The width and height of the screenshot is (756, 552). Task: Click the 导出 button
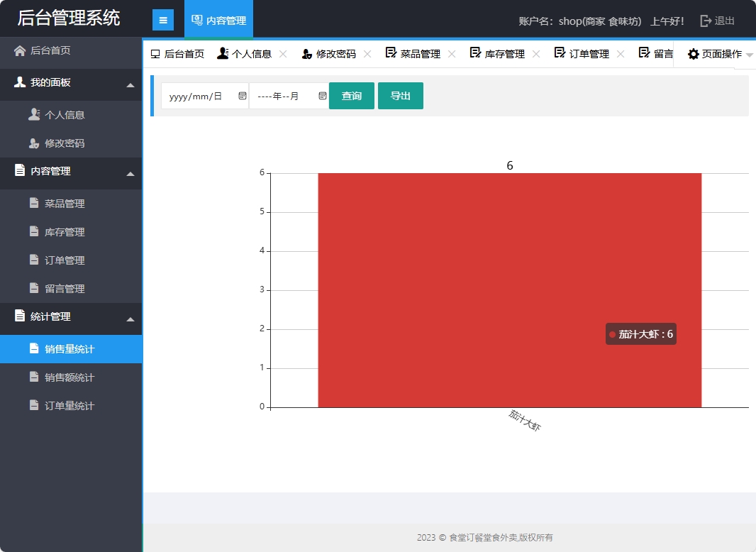400,96
